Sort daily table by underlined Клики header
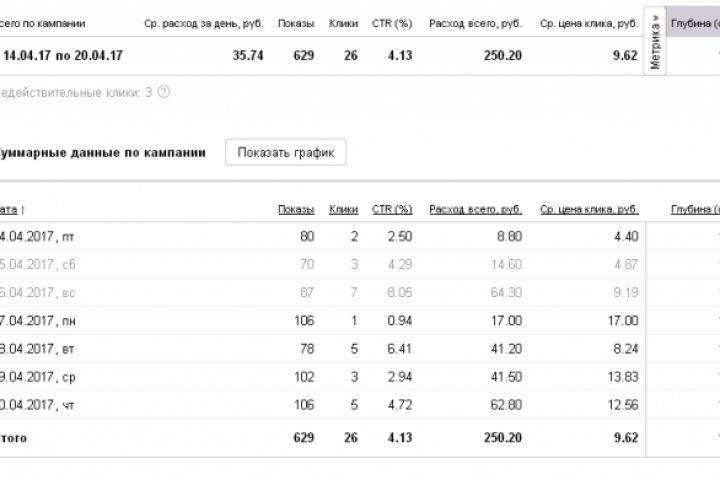This screenshot has width=720, height=480. click(x=343, y=210)
